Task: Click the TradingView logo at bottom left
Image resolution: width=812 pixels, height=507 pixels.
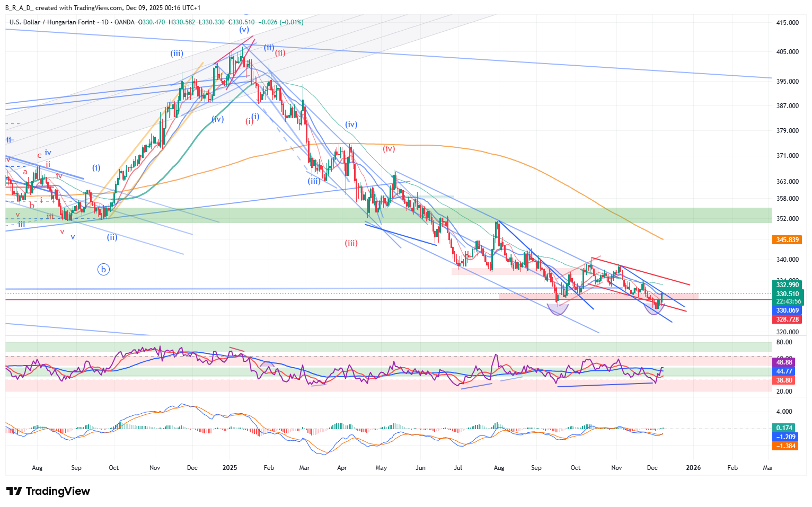Action: [48, 491]
